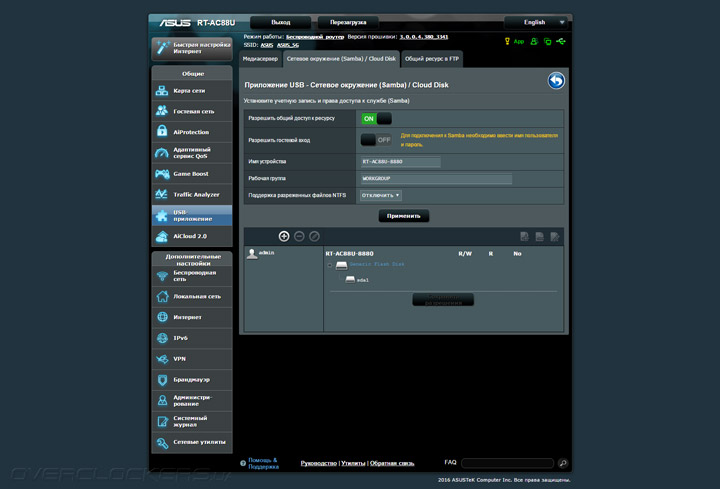The height and width of the screenshot is (489, 720).
Task: Open AiProtection from the sidebar
Action: coord(192,131)
